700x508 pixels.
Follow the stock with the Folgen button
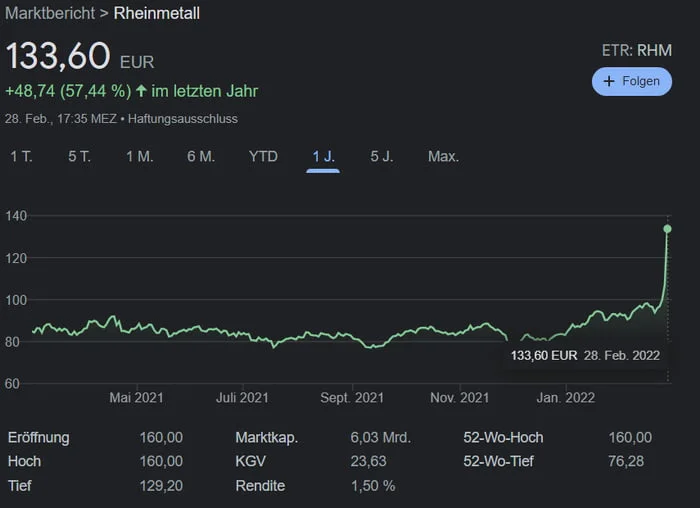632,81
